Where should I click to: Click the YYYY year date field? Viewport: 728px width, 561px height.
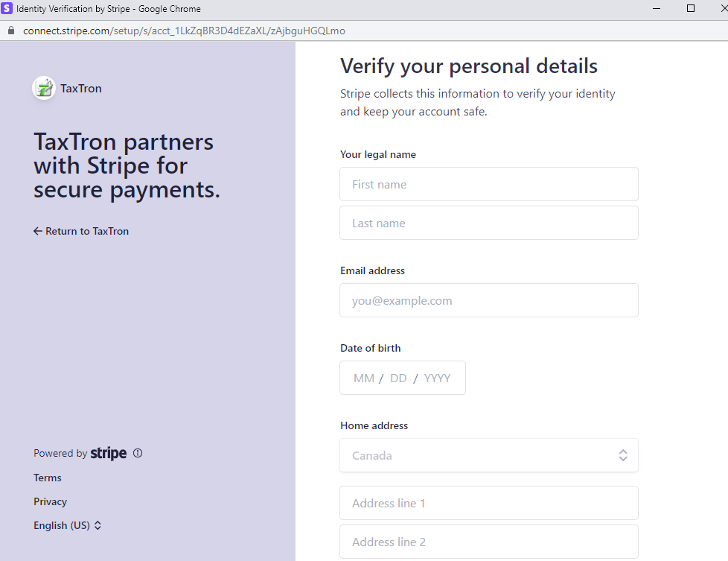point(437,378)
